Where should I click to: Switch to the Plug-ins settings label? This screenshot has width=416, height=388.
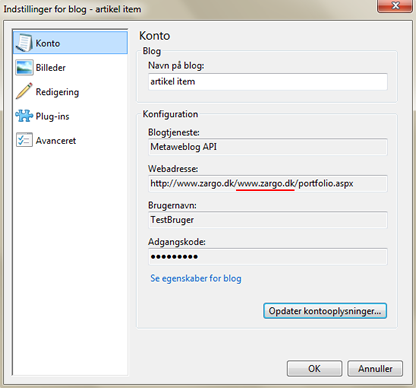point(52,116)
